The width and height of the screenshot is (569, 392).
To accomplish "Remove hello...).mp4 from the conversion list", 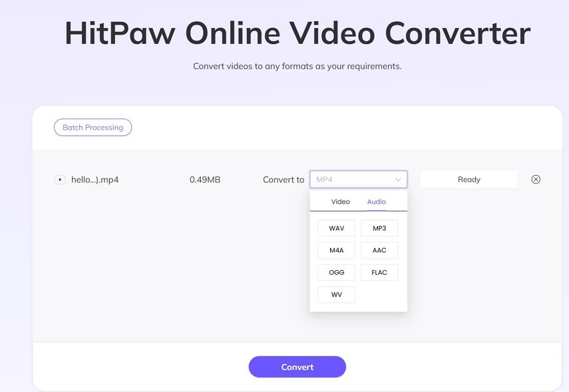I will [536, 179].
